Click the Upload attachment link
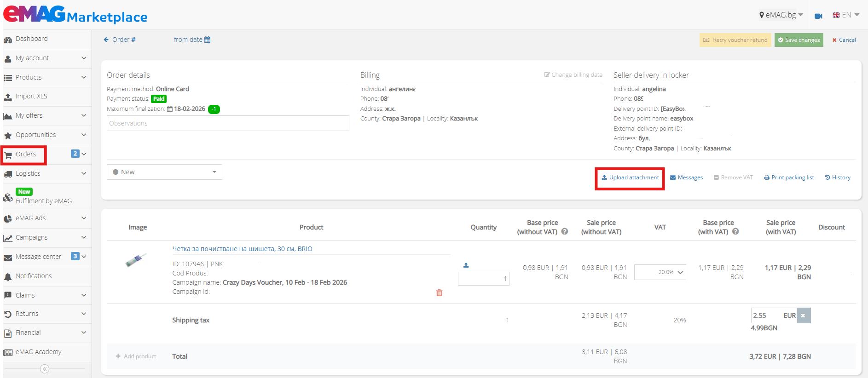 coord(630,178)
